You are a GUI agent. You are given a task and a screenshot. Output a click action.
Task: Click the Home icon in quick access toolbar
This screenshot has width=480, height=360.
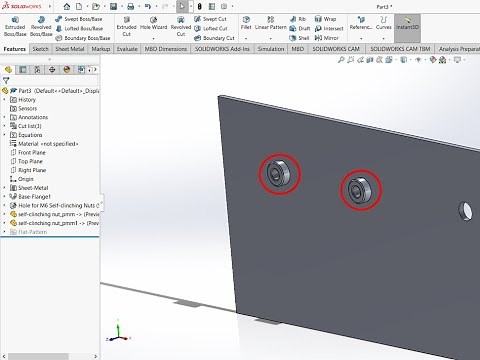point(67,6)
